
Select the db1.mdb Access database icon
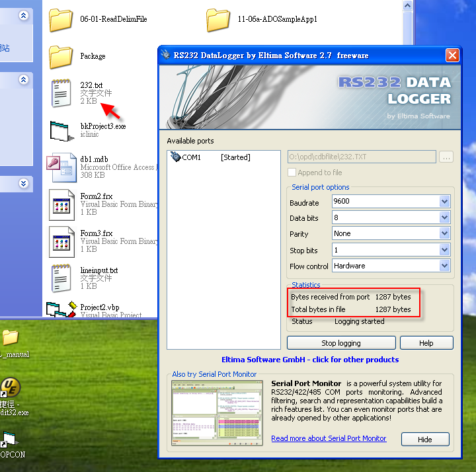[x=61, y=167]
